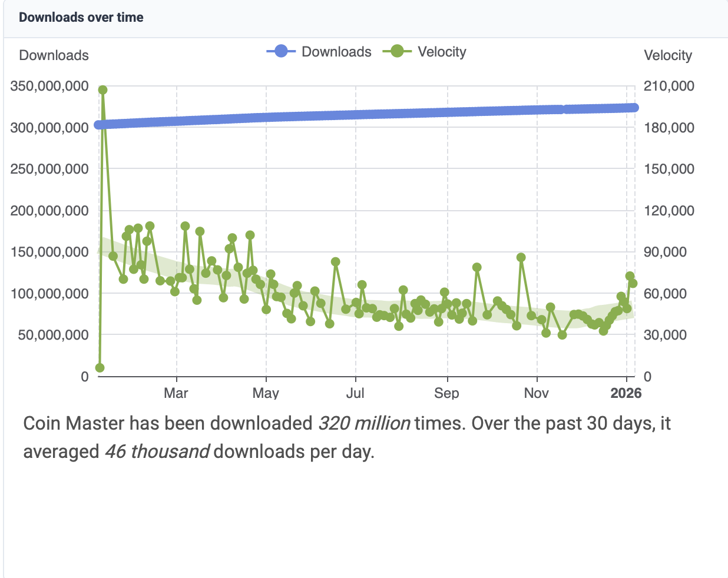728x578 pixels.
Task: Select the first velocity point near zero
Action: (100, 368)
